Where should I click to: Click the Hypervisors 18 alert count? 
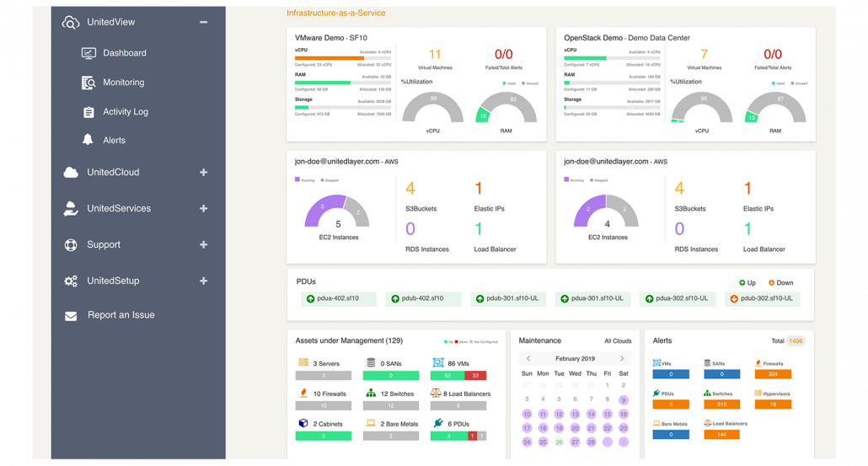click(773, 404)
